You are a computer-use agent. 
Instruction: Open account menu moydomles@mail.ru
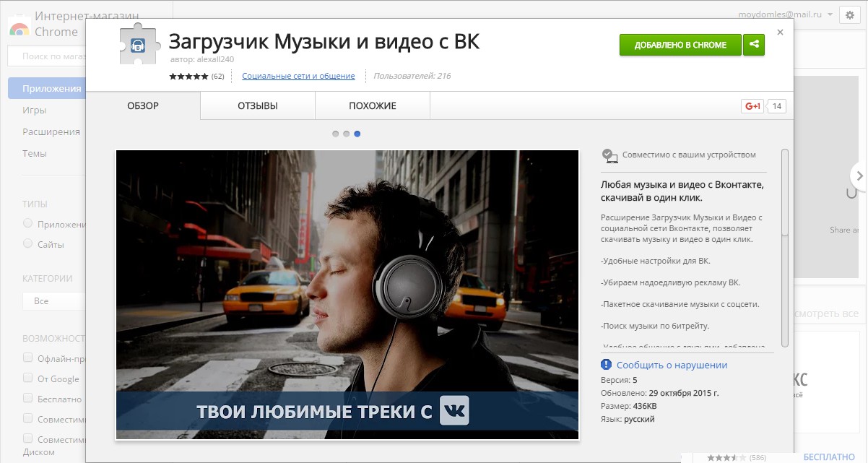coord(786,14)
